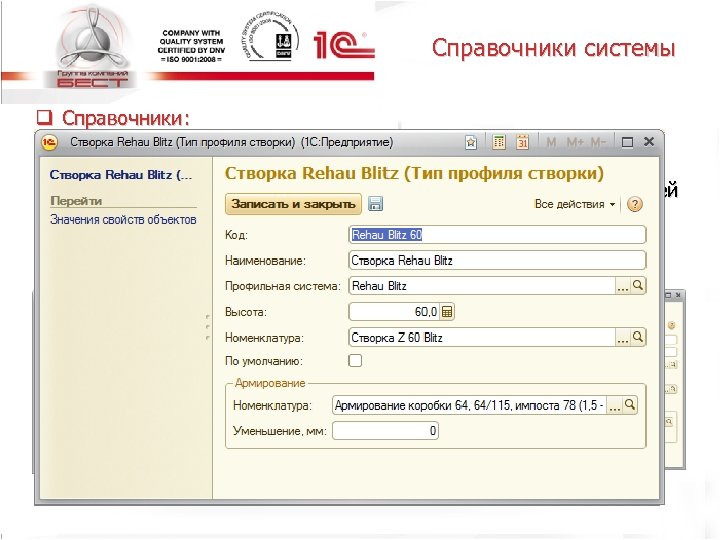Screen dimensions: 720x540
Task: Save record using floppy disk icon
Action: point(375,204)
